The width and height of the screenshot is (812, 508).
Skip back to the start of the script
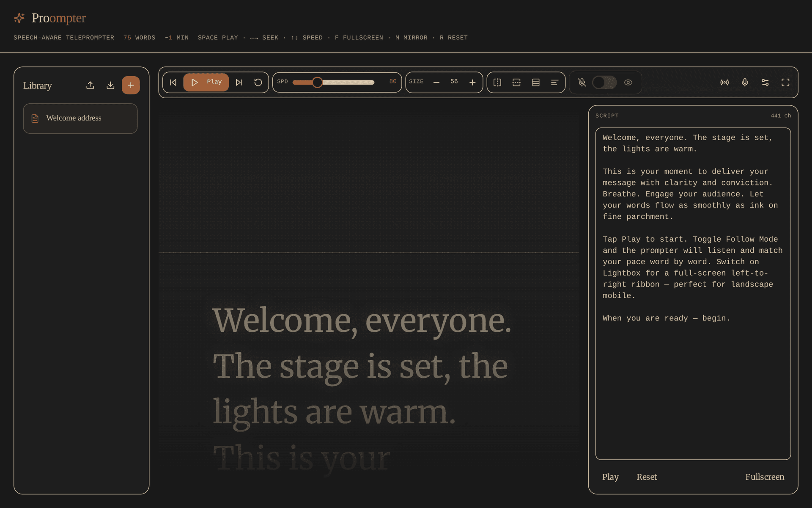[x=173, y=82]
